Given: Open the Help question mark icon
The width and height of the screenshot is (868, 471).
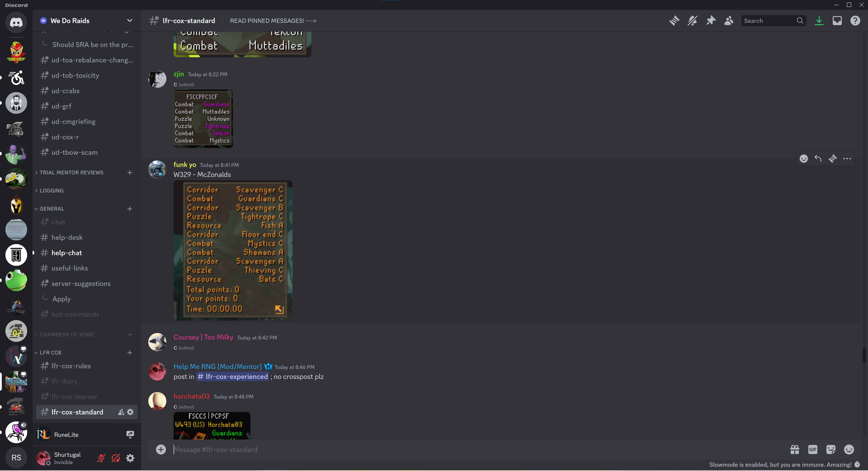Looking at the screenshot, I should click(x=855, y=21).
